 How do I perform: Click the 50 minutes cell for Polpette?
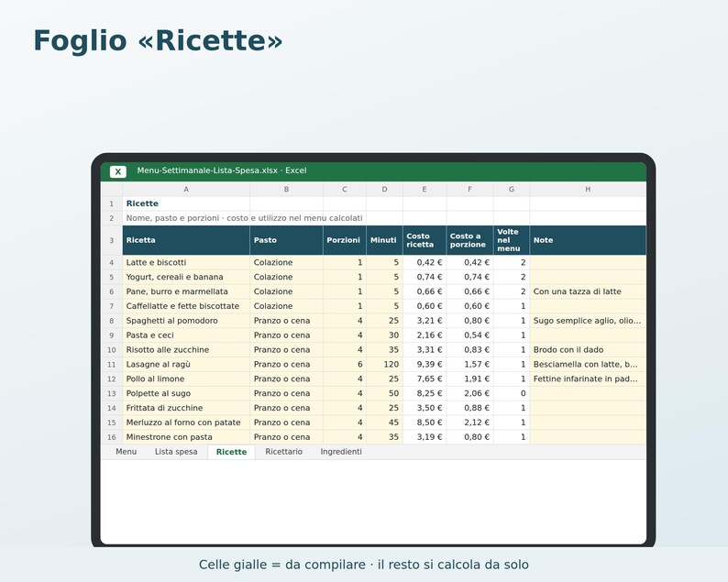[384, 393]
